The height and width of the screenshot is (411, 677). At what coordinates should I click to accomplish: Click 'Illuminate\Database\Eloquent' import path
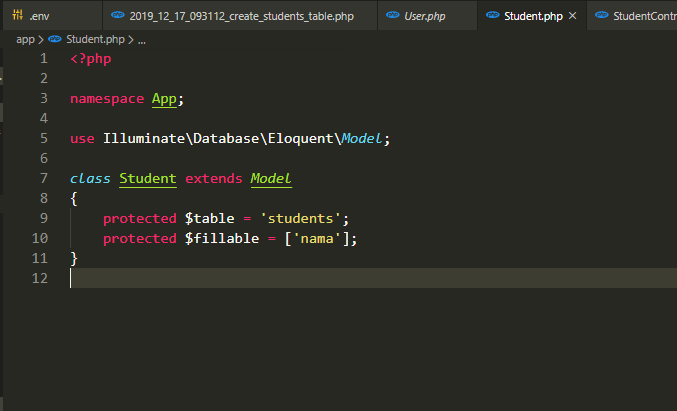pyautogui.click(x=218, y=139)
